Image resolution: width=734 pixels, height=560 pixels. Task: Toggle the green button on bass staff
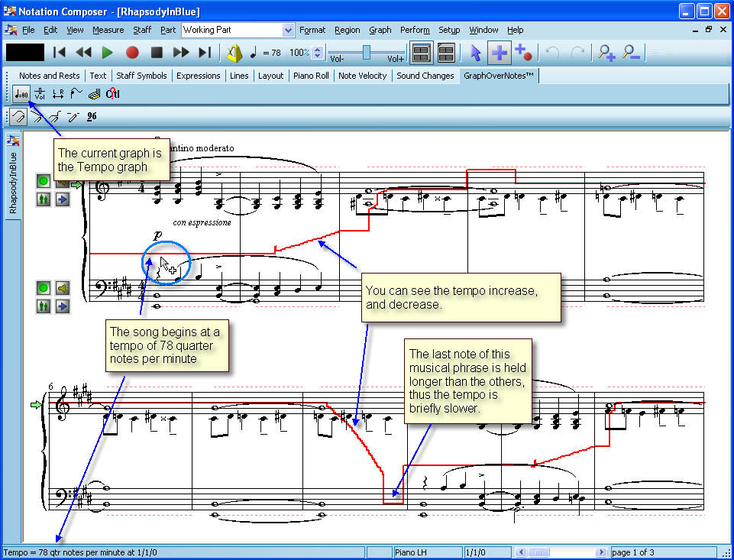click(44, 288)
